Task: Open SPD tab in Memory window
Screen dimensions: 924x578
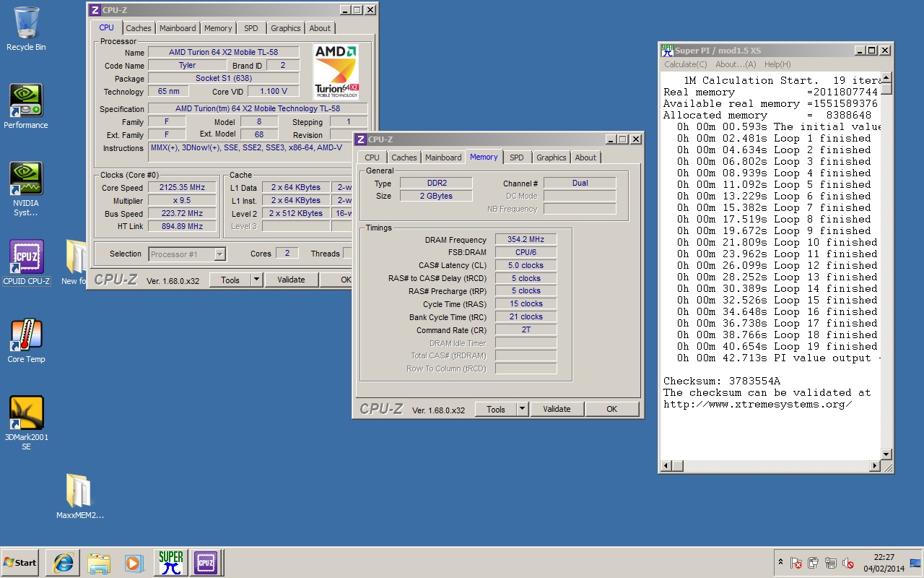Action: 517,158
